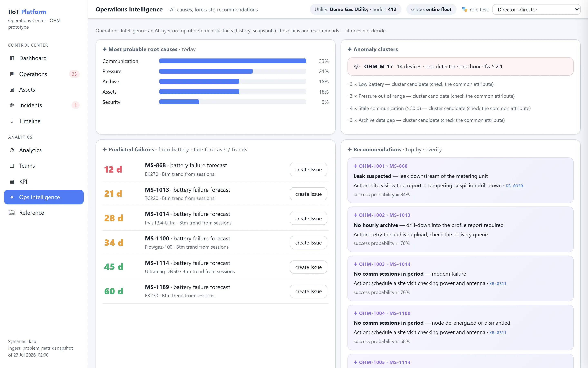This screenshot has width=588, height=368.
Task: Click sparkle icon beside Recommendations heading
Action: [x=349, y=149]
